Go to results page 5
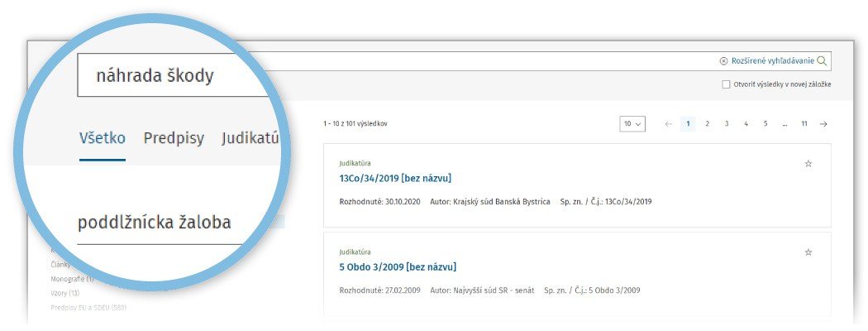 [765, 124]
